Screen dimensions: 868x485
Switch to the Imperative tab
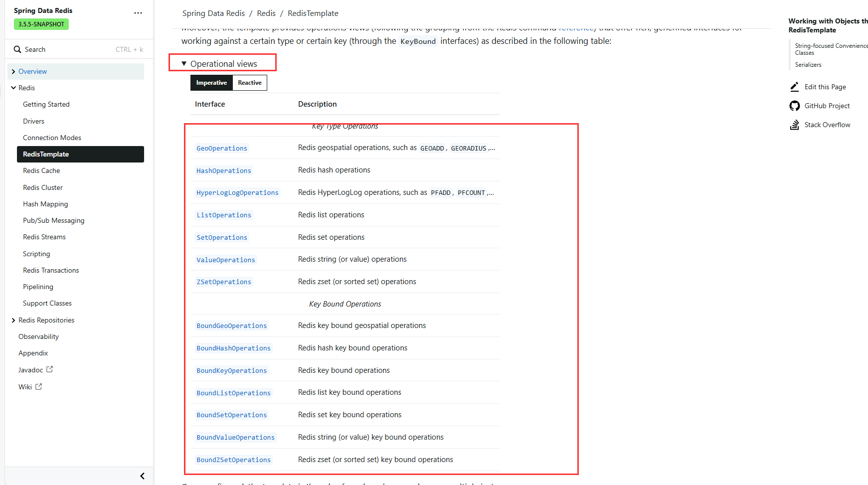[x=211, y=83]
